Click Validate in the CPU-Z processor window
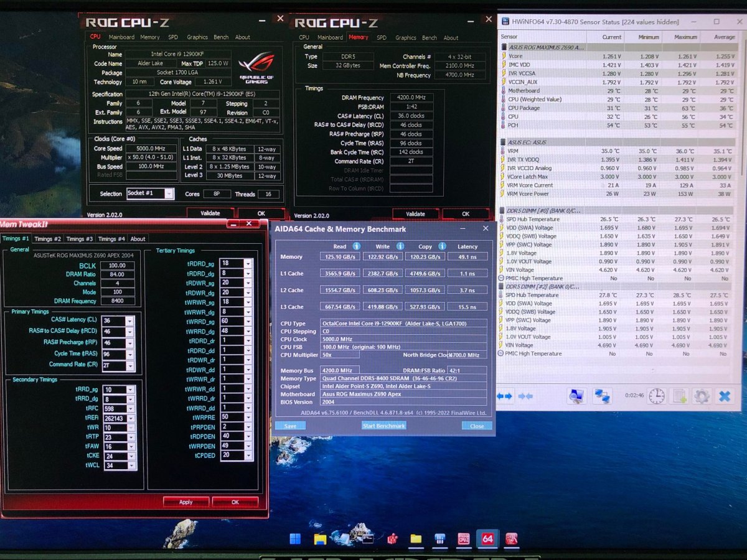This screenshot has width=747, height=560. tap(210, 213)
